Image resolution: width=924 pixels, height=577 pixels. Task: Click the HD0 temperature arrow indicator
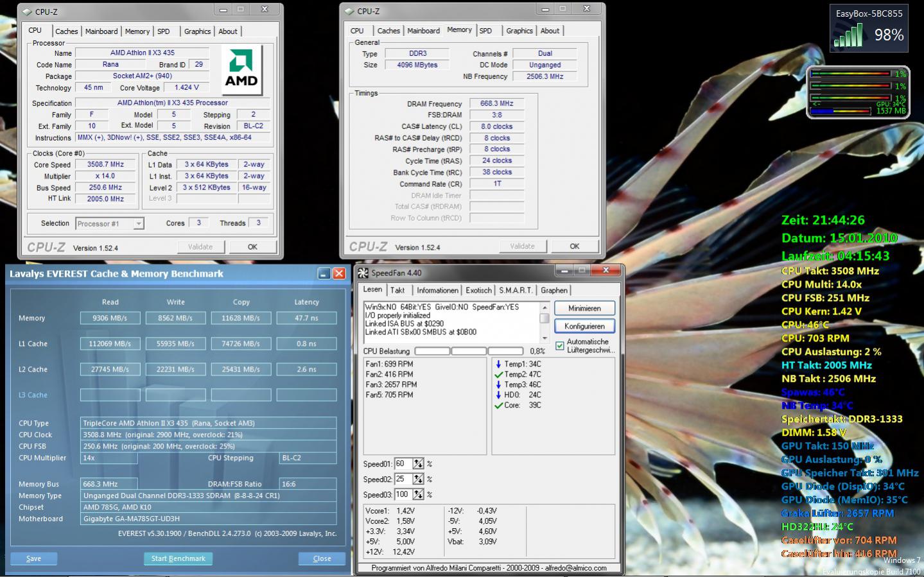point(498,395)
